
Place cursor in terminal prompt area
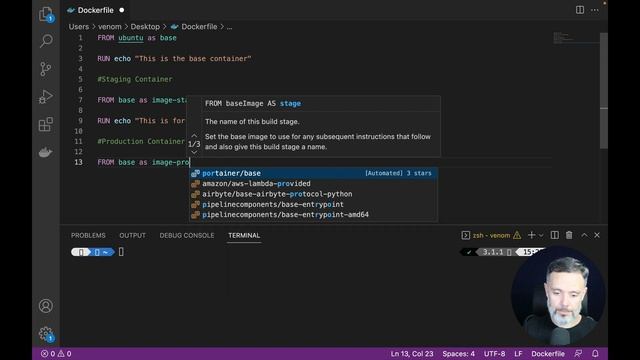[121, 252]
